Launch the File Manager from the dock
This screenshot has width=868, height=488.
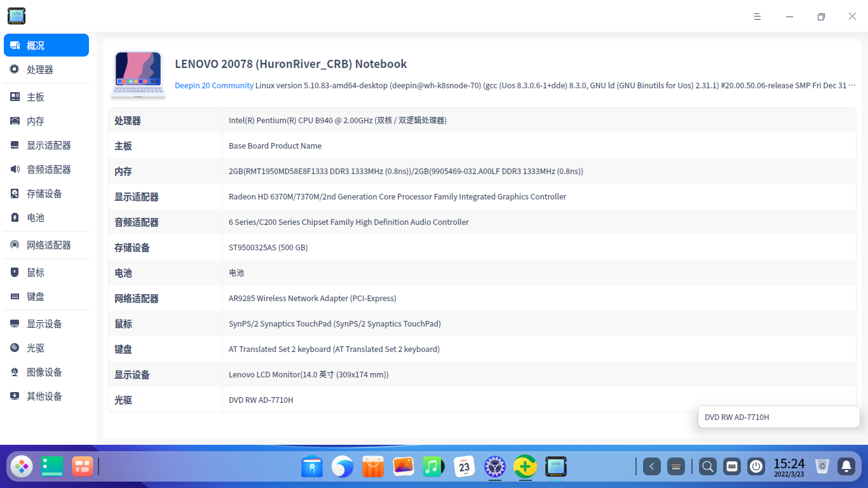[x=312, y=467]
